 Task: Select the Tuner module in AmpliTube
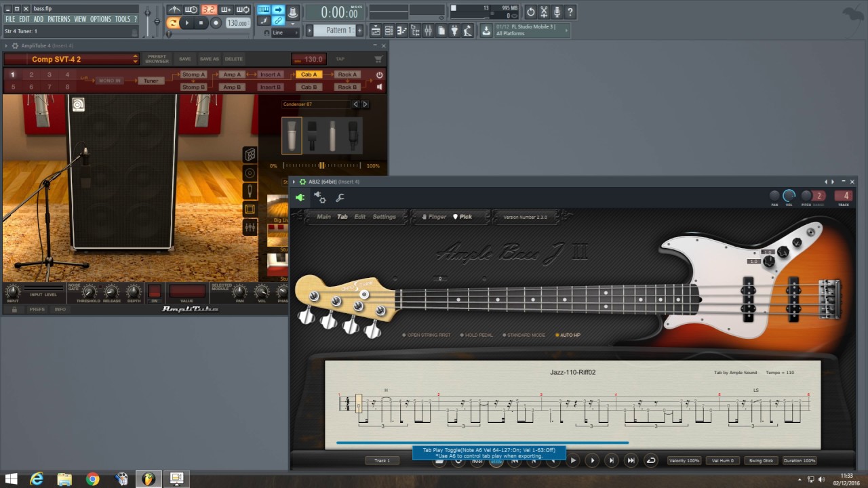tap(151, 81)
